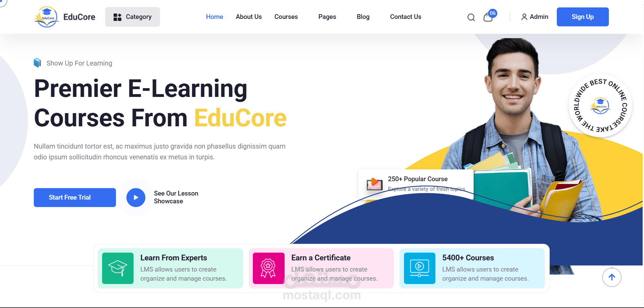Viewport: 644px width, 308px height.
Task: Click the 250+ Popular Course title
Action: (418, 179)
